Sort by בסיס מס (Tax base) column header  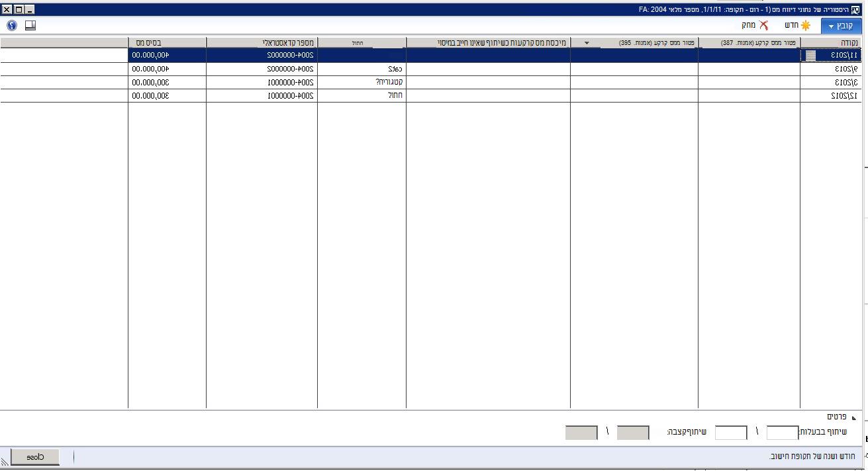(167, 43)
